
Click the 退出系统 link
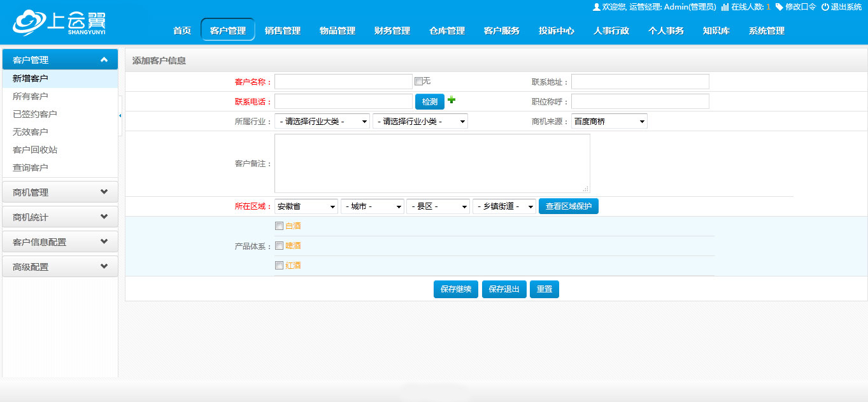846,7
